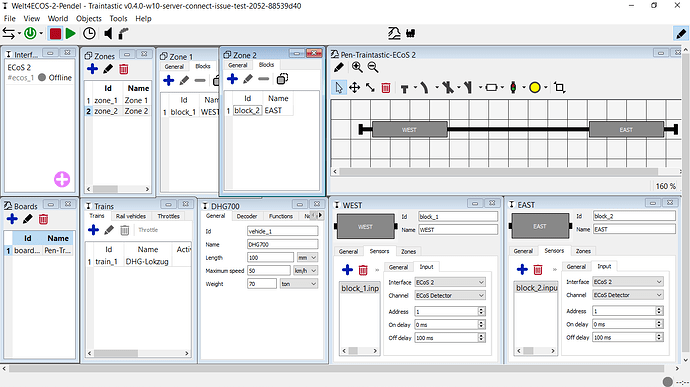This screenshot has height=387, width=690.
Task: Switch to General tab in Zone 2 window
Action: point(238,65)
